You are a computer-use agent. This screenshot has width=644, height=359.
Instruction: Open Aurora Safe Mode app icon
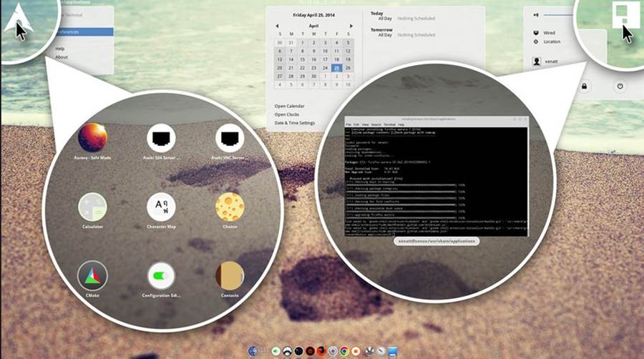click(x=93, y=137)
